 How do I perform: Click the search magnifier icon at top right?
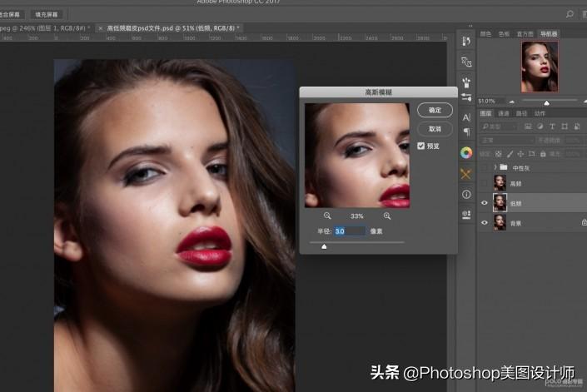click(570, 14)
